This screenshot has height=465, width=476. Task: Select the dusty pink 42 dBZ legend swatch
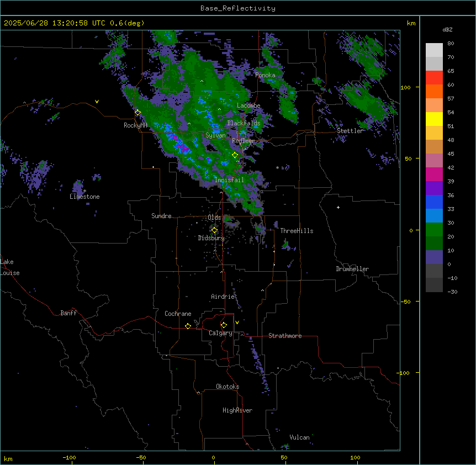434,161
